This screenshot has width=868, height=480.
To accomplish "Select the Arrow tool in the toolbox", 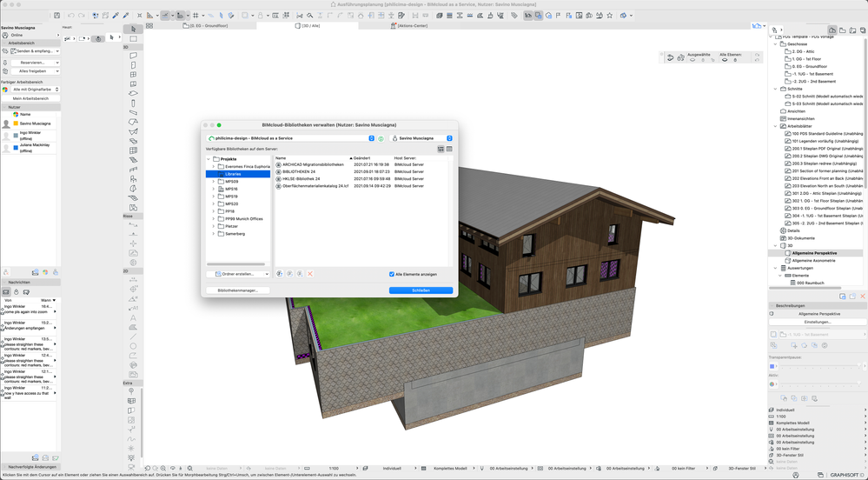I will pyautogui.click(x=133, y=29).
